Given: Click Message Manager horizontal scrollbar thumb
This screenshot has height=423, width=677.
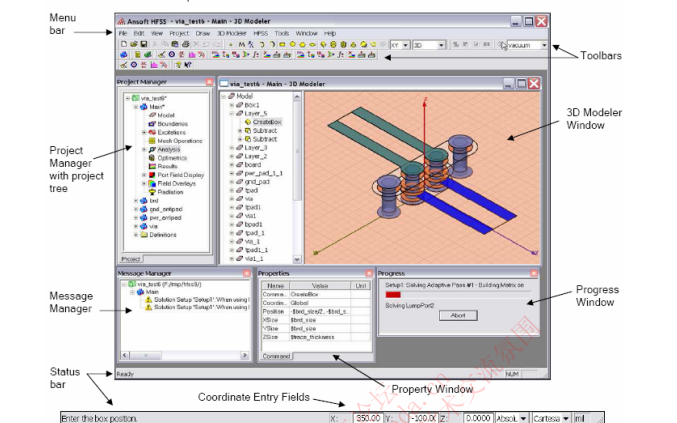Looking at the screenshot, I should pos(146,355).
